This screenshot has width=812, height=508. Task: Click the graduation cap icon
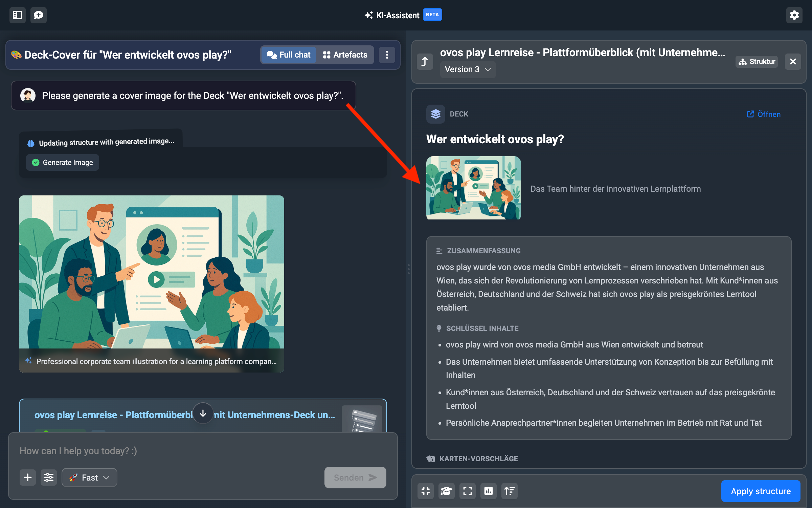pyautogui.click(x=447, y=491)
